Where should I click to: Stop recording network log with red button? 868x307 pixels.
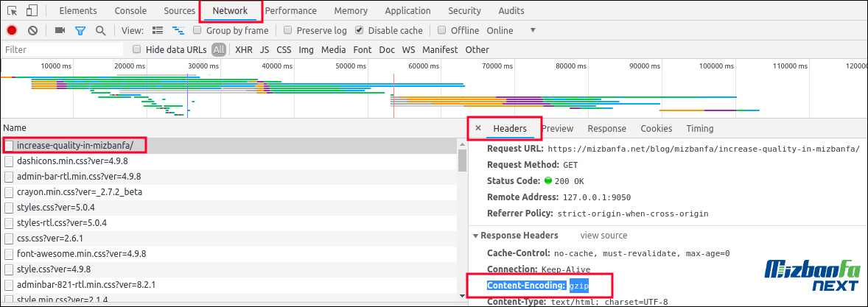click(12, 30)
